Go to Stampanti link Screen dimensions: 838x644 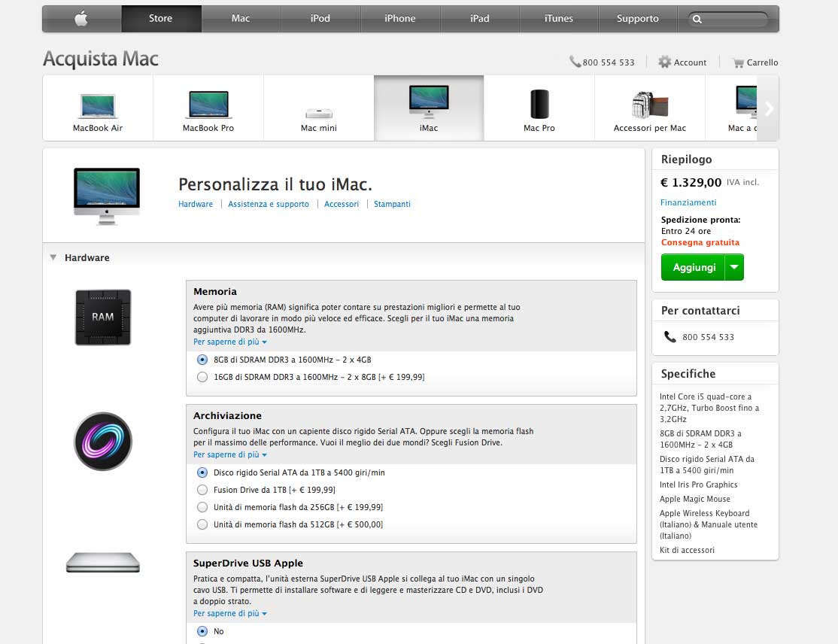point(392,204)
